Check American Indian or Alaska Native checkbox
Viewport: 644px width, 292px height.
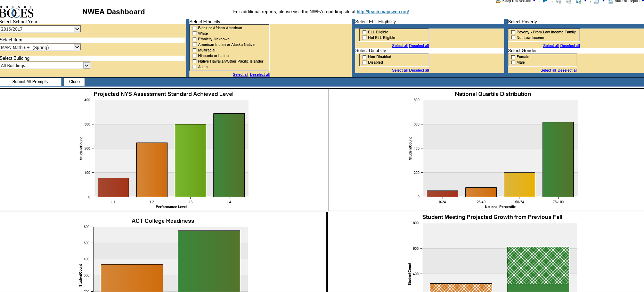195,44
